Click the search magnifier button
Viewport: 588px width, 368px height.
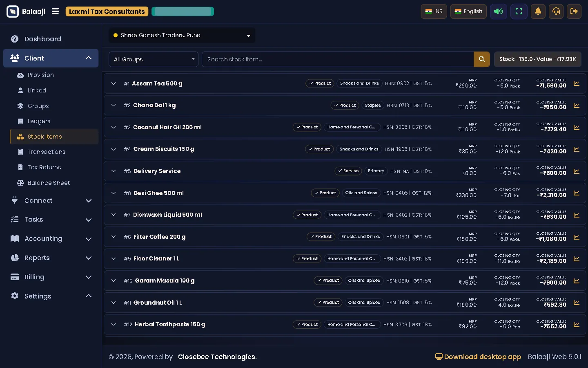tap(482, 59)
